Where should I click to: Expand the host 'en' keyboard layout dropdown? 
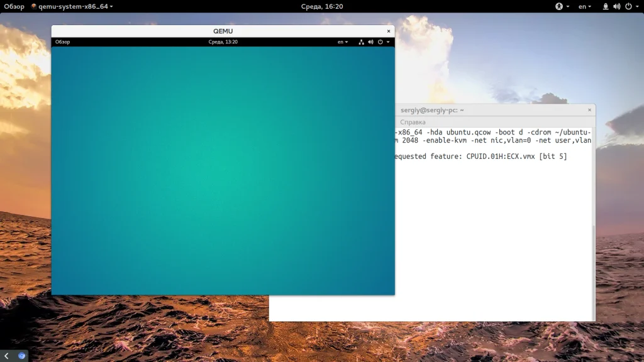pos(585,6)
